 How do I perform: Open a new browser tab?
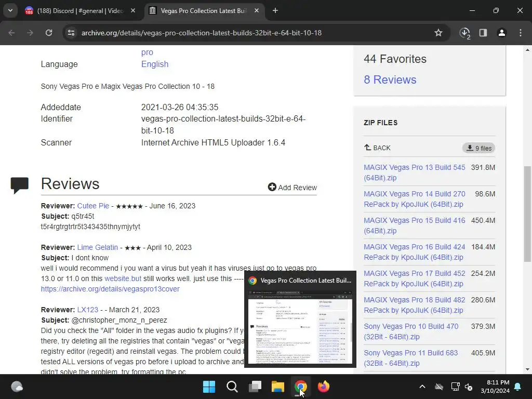point(275,11)
